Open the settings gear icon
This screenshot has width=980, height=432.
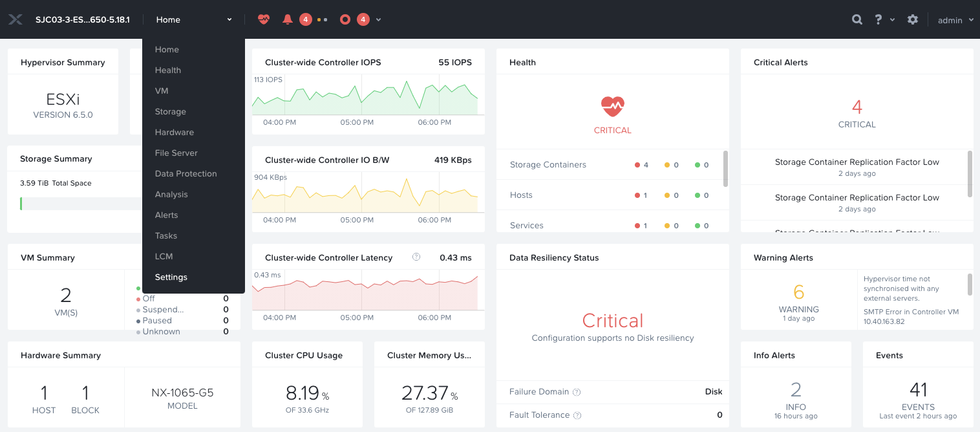pos(913,19)
